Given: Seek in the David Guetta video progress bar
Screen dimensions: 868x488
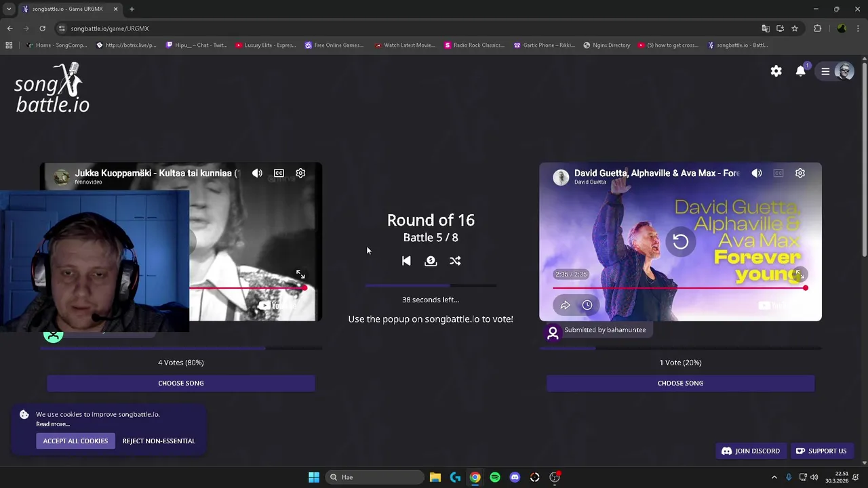Looking at the screenshot, I should [x=680, y=288].
